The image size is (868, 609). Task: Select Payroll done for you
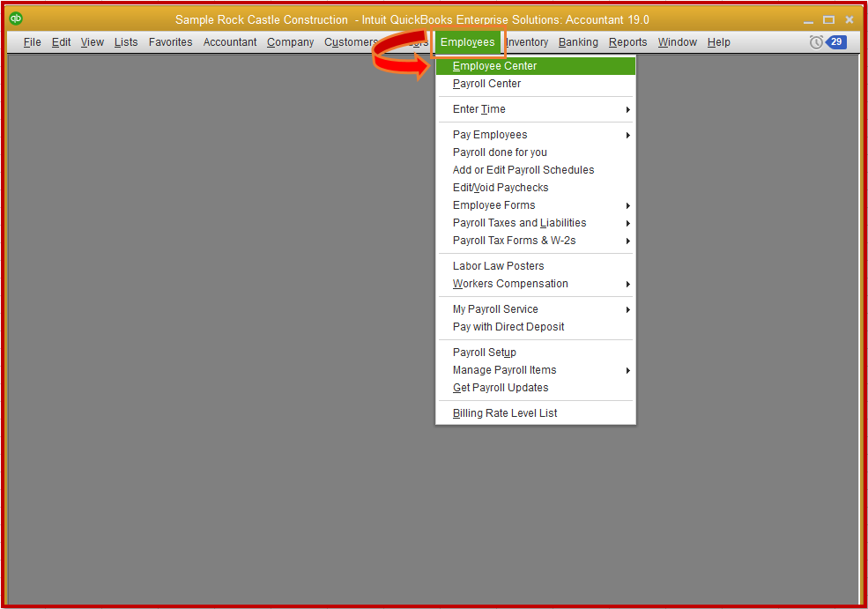coord(535,152)
